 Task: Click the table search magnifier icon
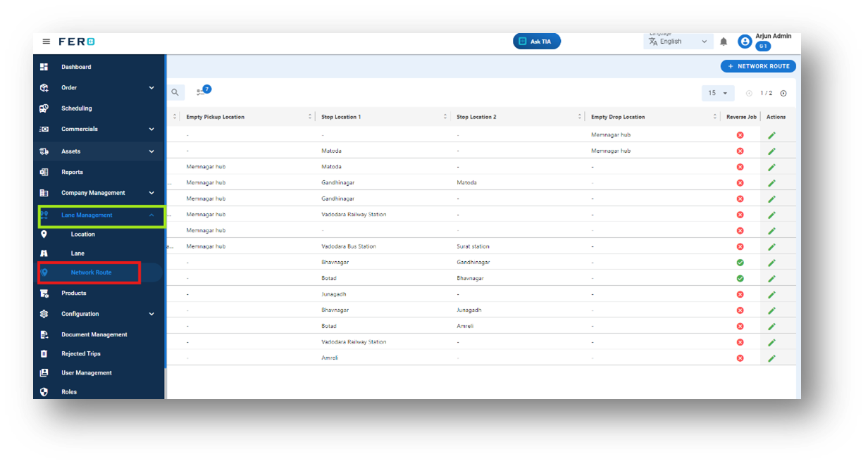175,92
